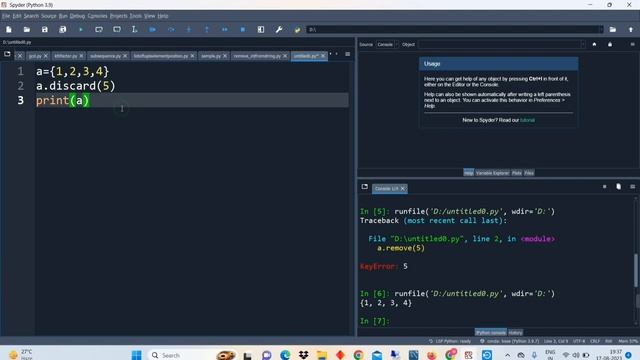The height and width of the screenshot is (360, 640).
Task: Maximize the current pane
Action: (261, 29)
